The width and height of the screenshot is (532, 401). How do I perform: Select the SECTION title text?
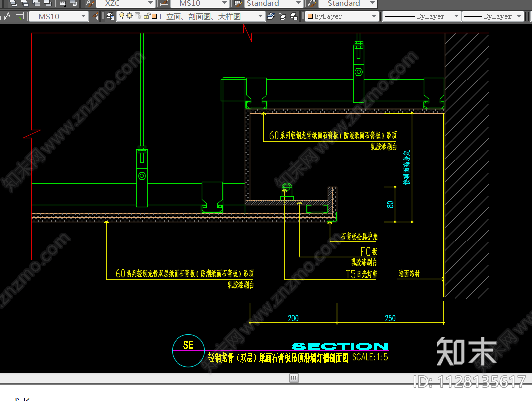click(x=340, y=346)
